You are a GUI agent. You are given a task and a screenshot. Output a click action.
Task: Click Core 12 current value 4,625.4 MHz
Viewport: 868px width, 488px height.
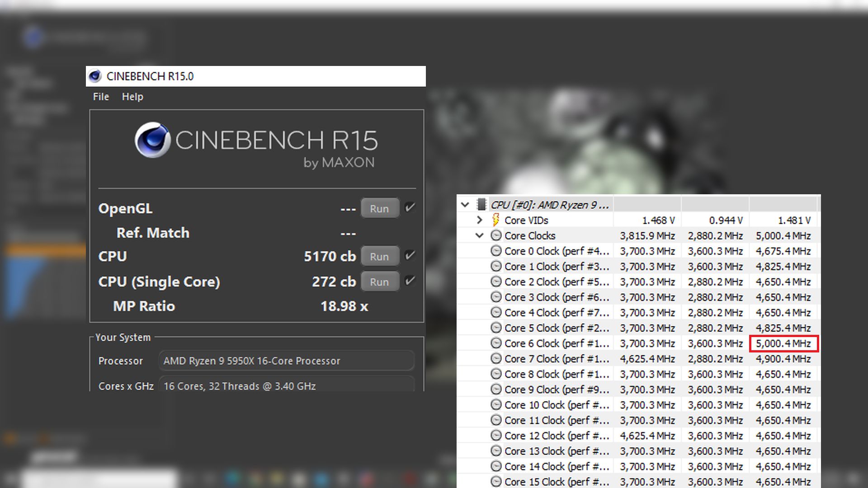647,436
